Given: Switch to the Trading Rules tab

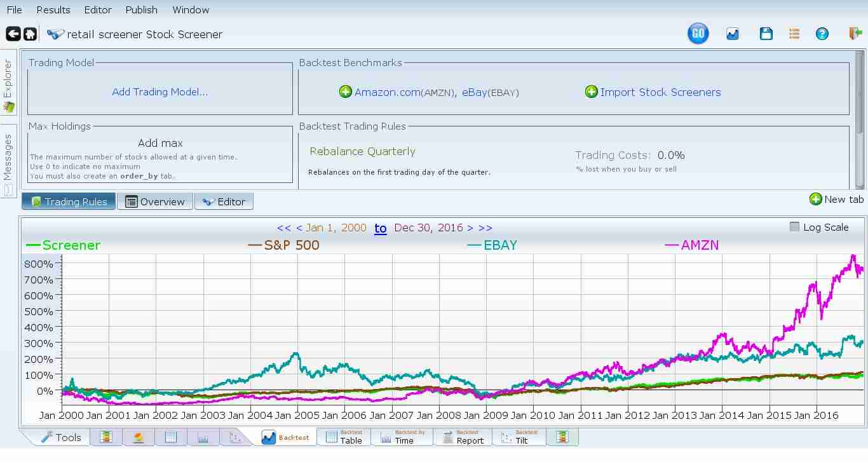Looking at the screenshot, I should click(69, 201).
